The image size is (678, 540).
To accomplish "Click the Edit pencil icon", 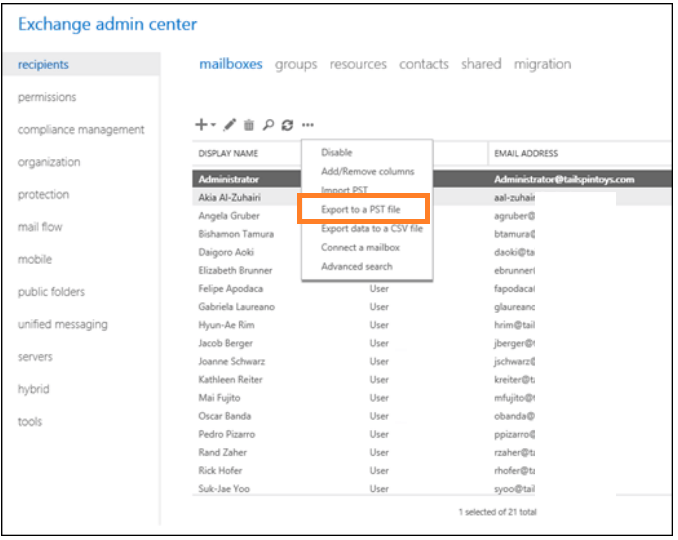I will [230, 125].
